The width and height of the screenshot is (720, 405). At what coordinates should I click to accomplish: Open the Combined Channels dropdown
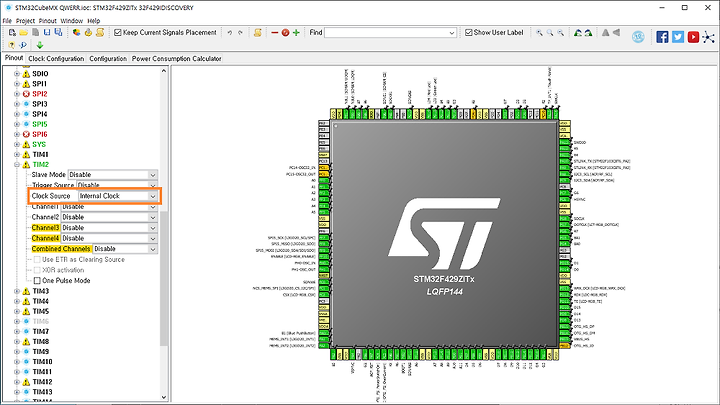[125, 249]
